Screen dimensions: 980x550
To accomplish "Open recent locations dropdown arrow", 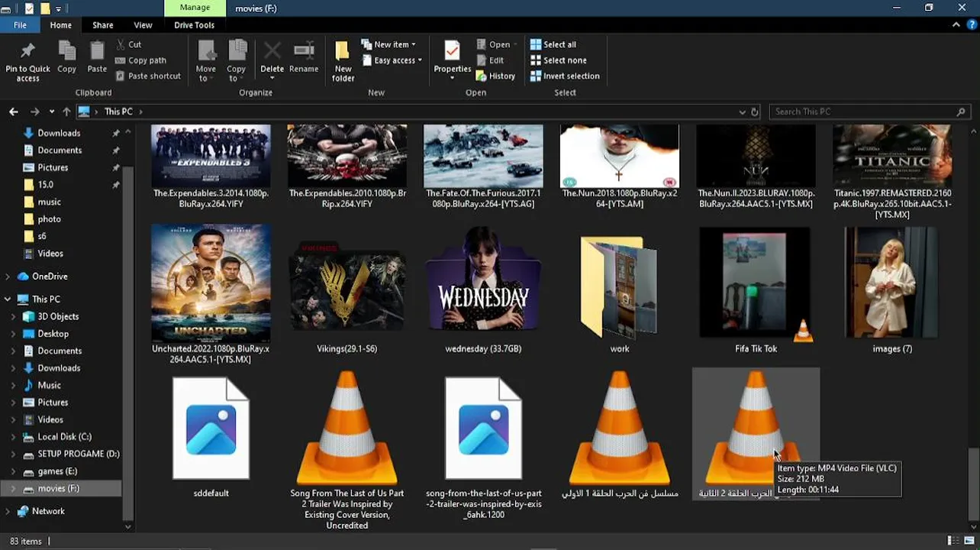I will coord(51,112).
